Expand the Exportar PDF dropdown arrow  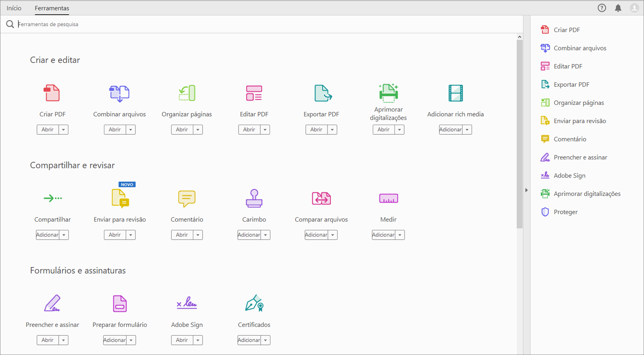pyautogui.click(x=332, y=130)
